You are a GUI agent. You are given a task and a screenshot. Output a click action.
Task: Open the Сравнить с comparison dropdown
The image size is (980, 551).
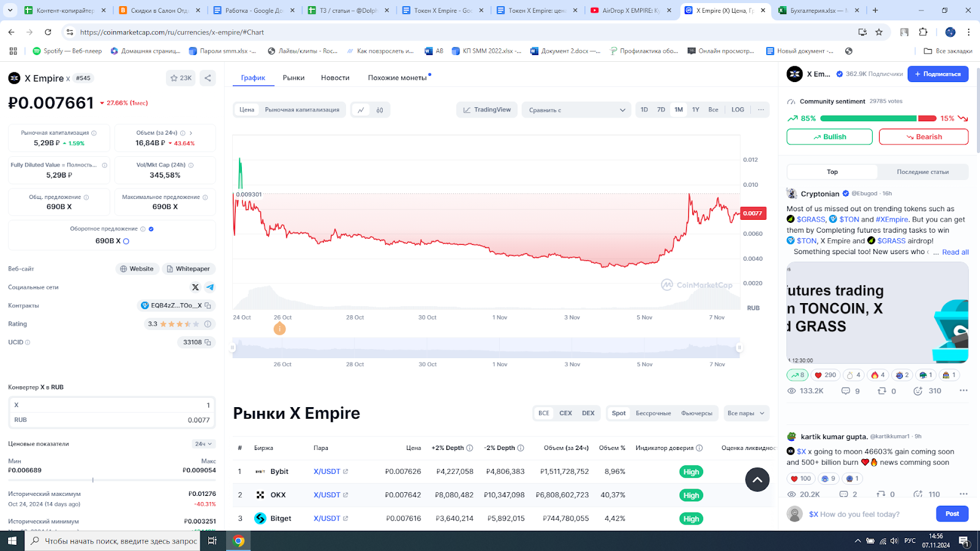pos(575,110)
